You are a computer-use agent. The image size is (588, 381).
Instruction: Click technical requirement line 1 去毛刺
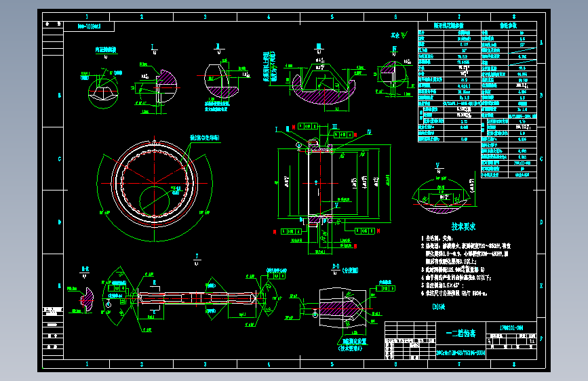click(x=437, y=238)
